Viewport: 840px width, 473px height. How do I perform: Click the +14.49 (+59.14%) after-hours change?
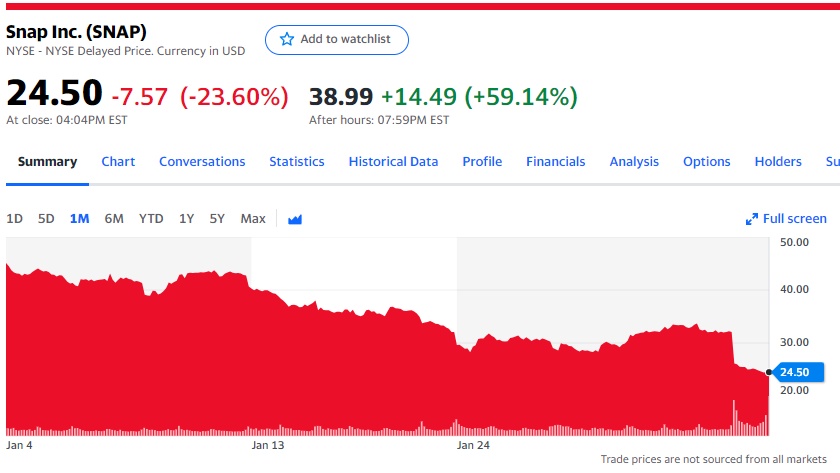pyautogui.click(x=479, y=97)
